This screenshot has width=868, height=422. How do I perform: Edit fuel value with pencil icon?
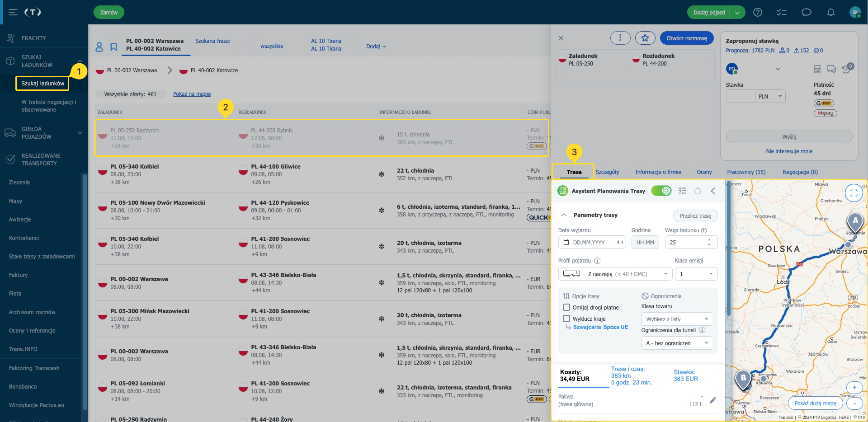click(x=713, y=400)
